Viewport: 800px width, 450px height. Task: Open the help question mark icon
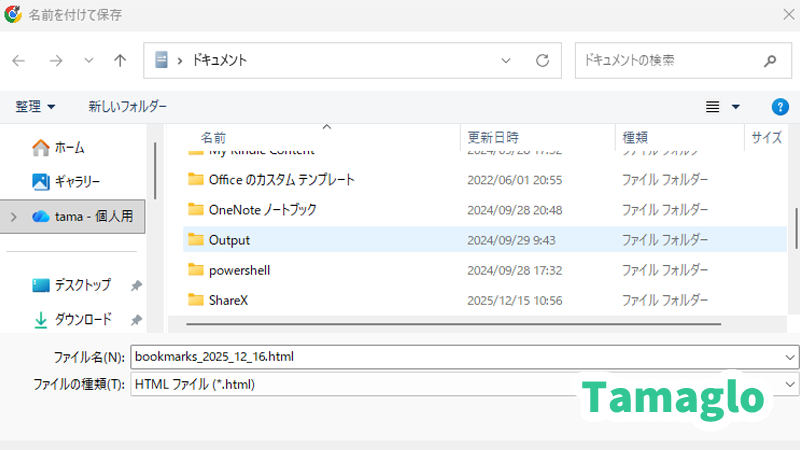coord(780,106)
